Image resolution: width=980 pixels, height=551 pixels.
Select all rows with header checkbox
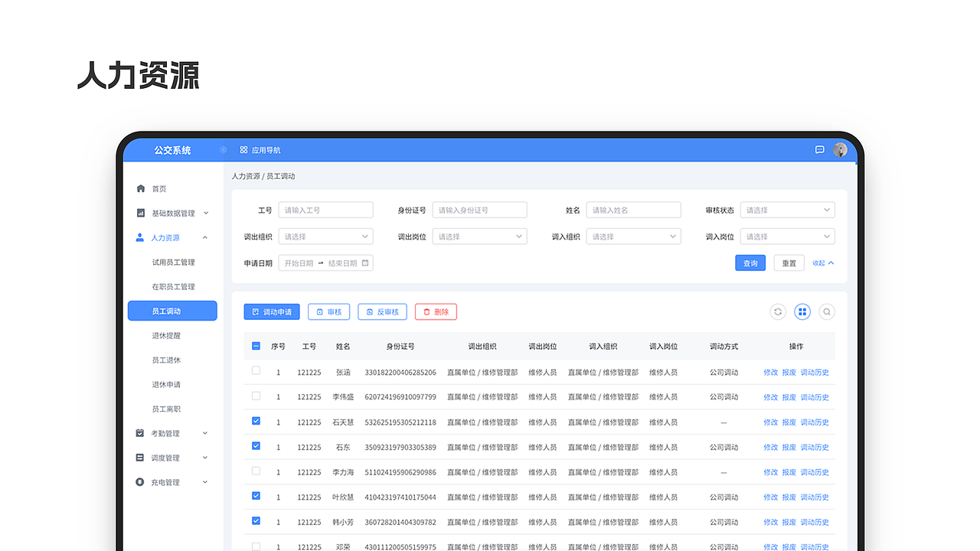256,346
